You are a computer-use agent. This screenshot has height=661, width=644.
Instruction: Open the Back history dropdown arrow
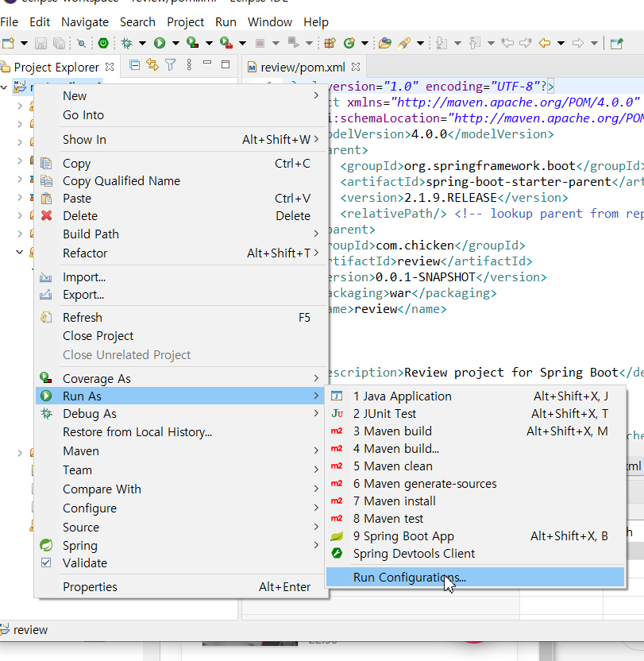pos(561,43)
